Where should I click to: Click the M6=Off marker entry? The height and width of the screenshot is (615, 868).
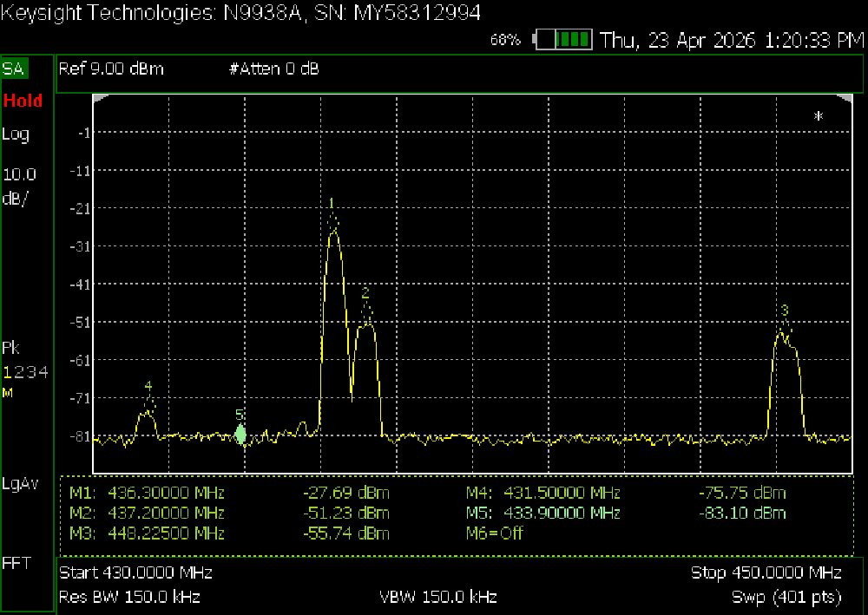(x=495, y=533)
